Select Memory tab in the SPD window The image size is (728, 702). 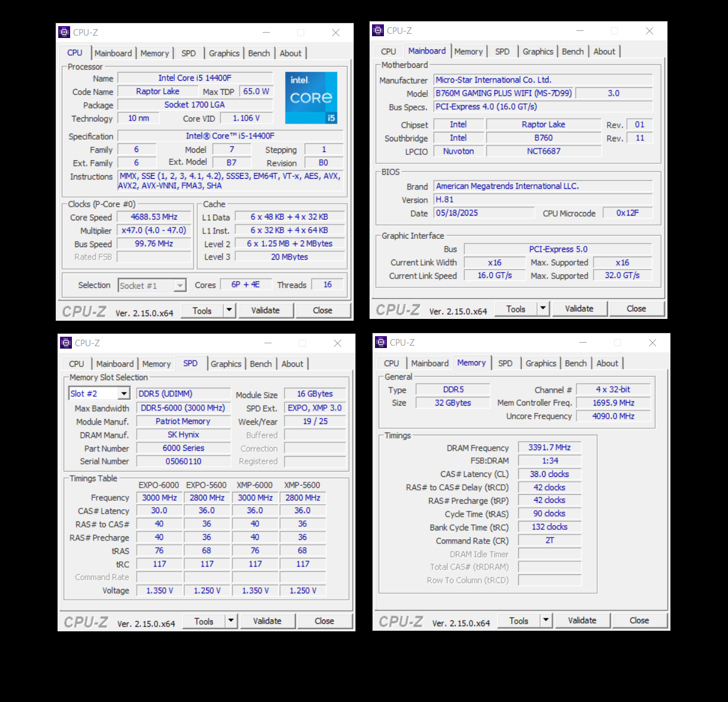(156, 364)
